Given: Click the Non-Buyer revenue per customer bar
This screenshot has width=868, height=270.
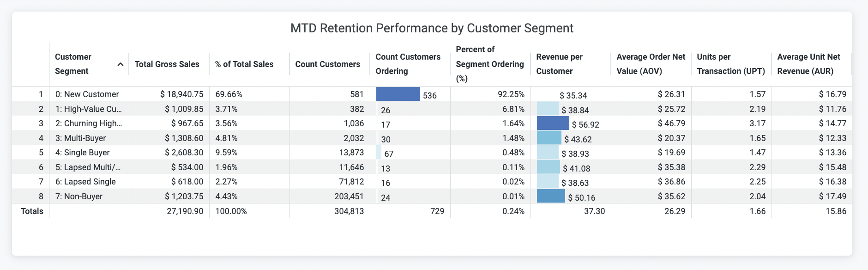Looking at the screenshot, I should (x=551, y=196).
